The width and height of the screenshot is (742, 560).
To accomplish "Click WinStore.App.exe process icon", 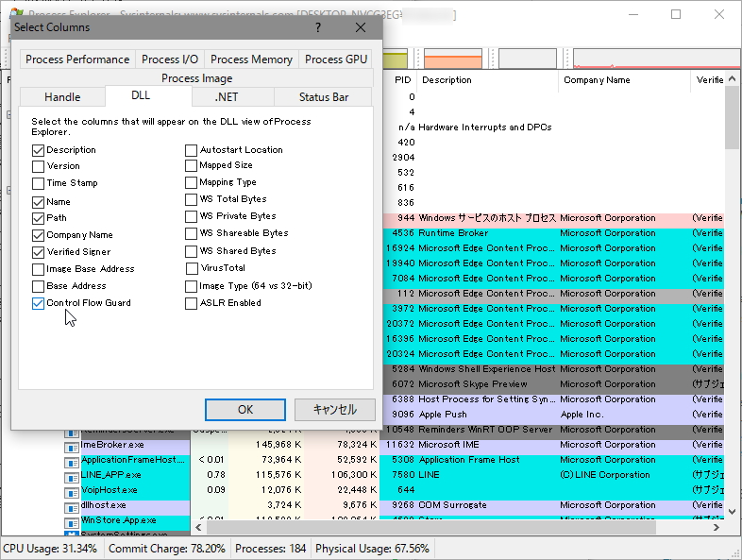I will click(72, 523).
